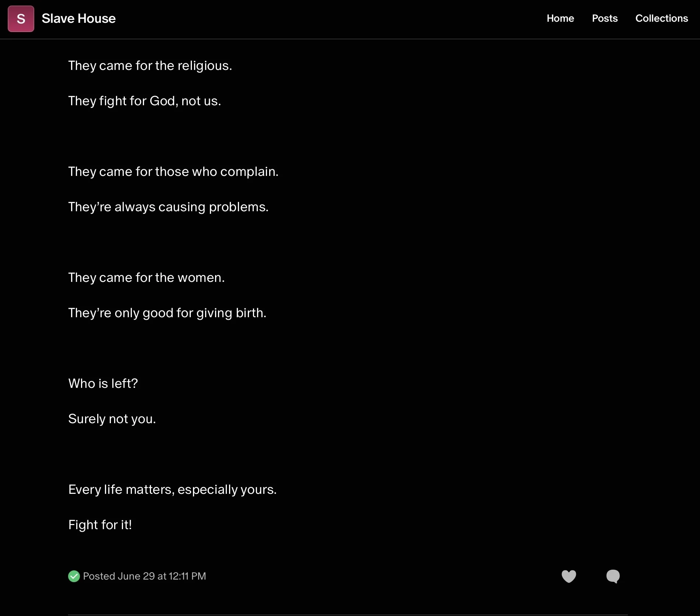700x616 pixels.
Task: Click the line 'They came for the religious.'
Action: click(x=150, y=66)
